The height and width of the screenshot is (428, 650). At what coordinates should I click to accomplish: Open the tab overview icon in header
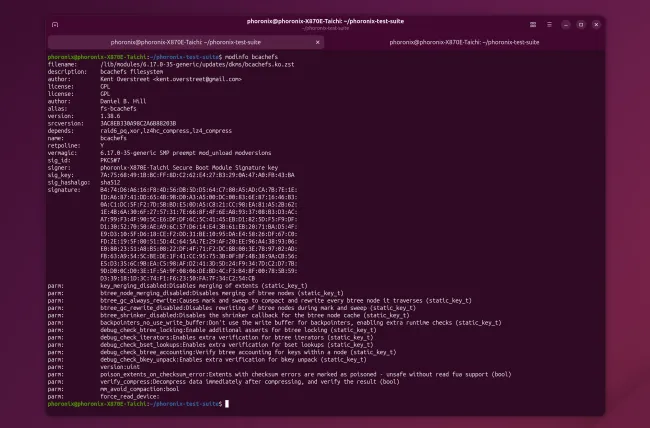coord(533,24)
